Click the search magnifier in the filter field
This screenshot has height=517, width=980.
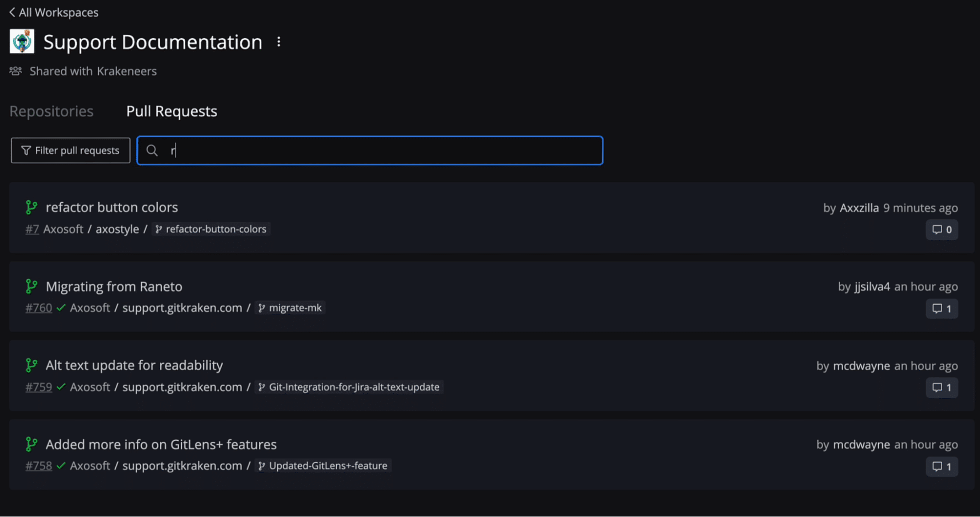(152, 150)
